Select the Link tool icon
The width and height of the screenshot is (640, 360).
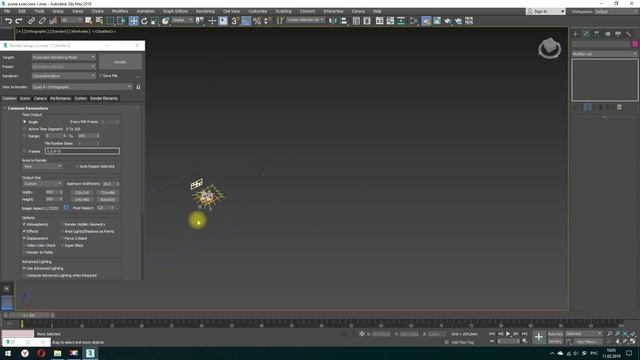(31, 21)
